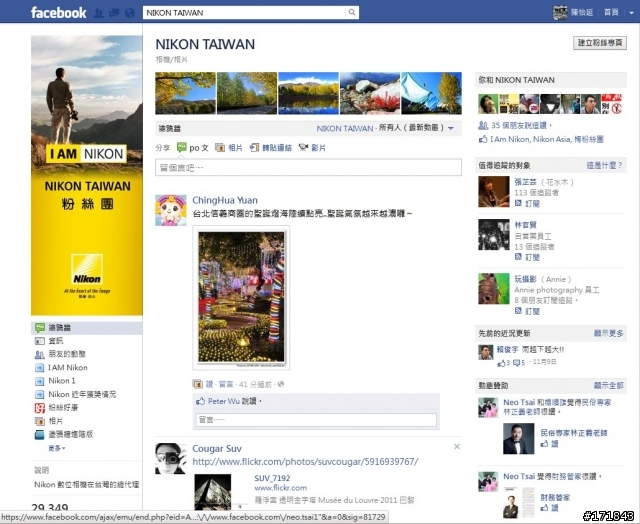This screenshot has height=524, width=640.
Task: Open the red flower rocks photo thumbnail
Action: (x=370, y=93)
